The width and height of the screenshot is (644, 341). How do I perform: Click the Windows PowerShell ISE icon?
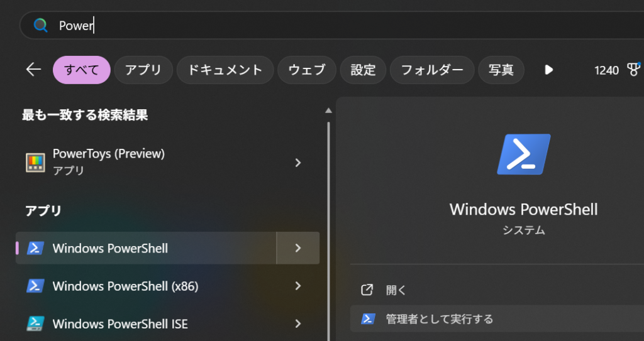point(35,324)
